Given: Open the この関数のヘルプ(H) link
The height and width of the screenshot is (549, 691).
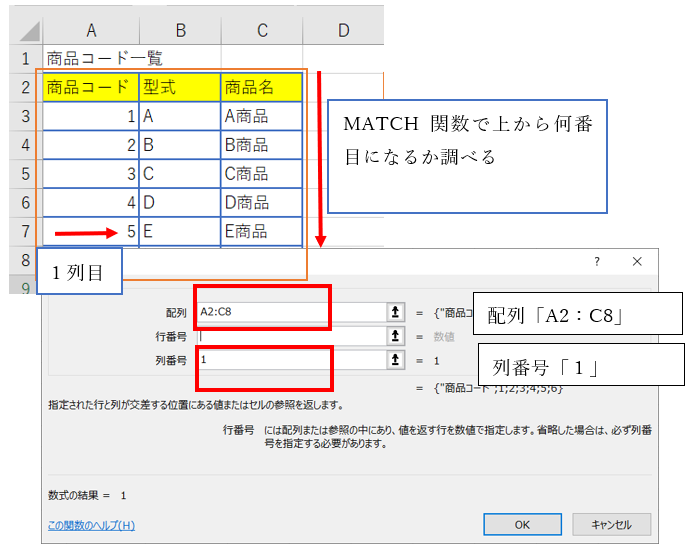Looking at the screenshot, I should pos(91,525).
